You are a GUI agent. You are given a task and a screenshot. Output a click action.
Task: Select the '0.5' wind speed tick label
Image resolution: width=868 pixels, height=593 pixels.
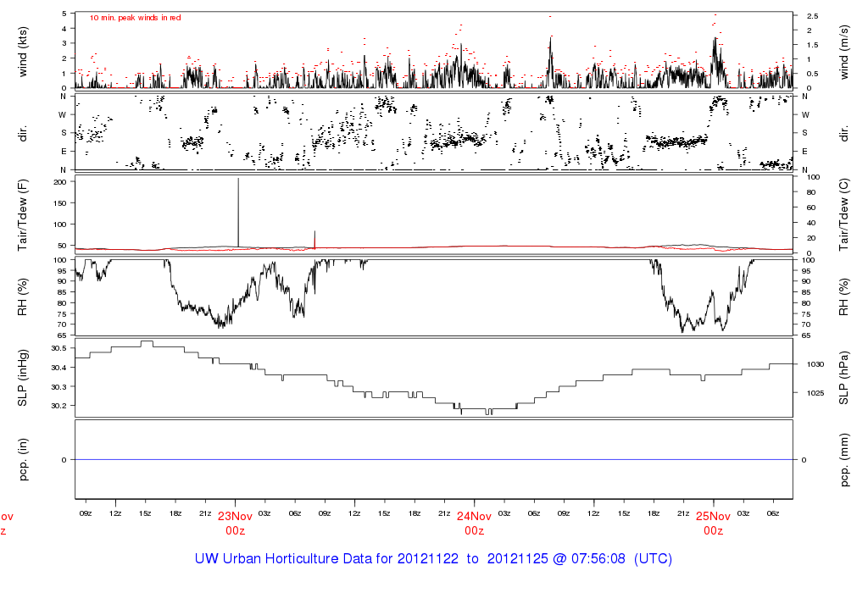(x=813, y=74)
